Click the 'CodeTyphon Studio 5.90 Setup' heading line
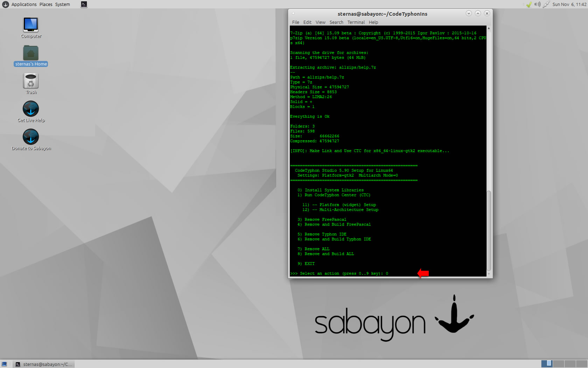The width and height of the screenshot is (588, 368). pyautogui.click(x=344, y=170)
